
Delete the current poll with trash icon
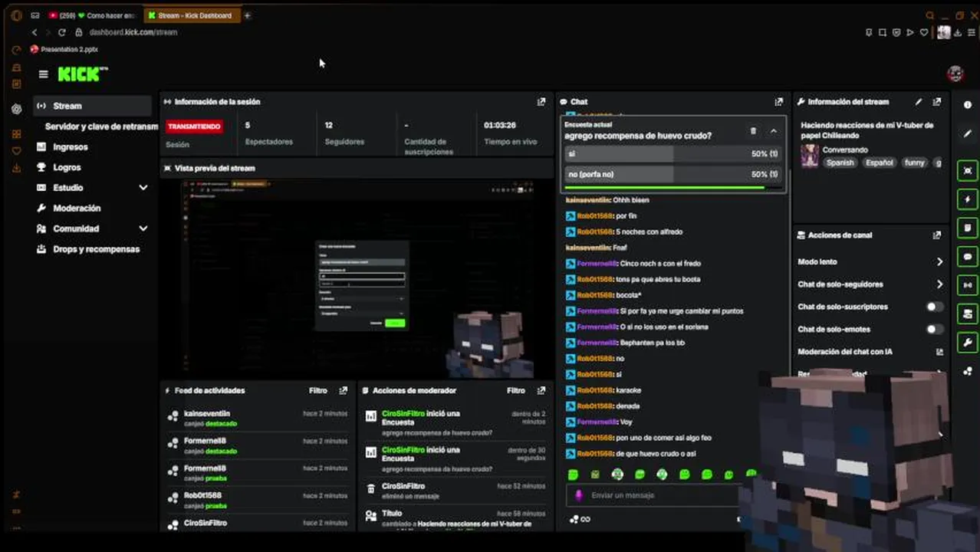pyautogui.click(x=753, y=131)
